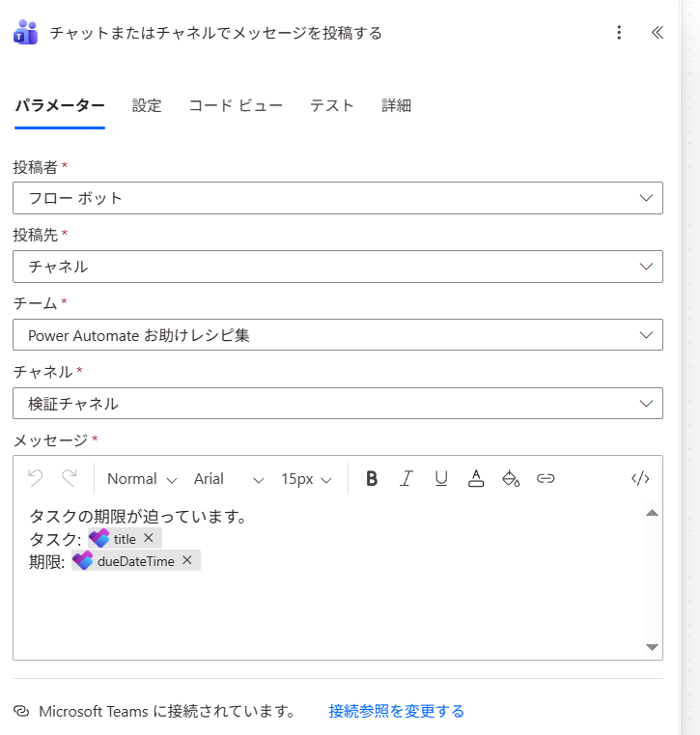Toggle underline formatting
This screenshot has width=700, height=735.
(x=441, y=479)
